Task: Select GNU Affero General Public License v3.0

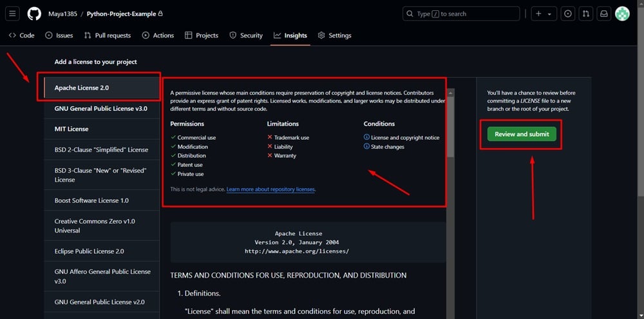Action: click(x=102, y=276)
